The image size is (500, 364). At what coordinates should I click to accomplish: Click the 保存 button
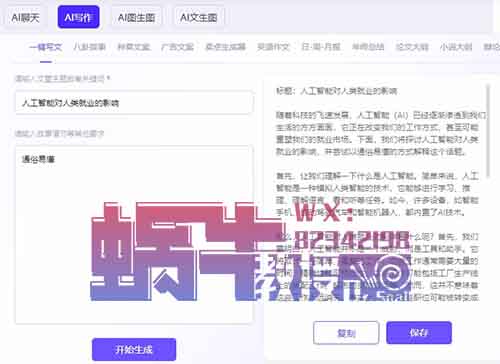pyautogui.click(x=419, y=332)
